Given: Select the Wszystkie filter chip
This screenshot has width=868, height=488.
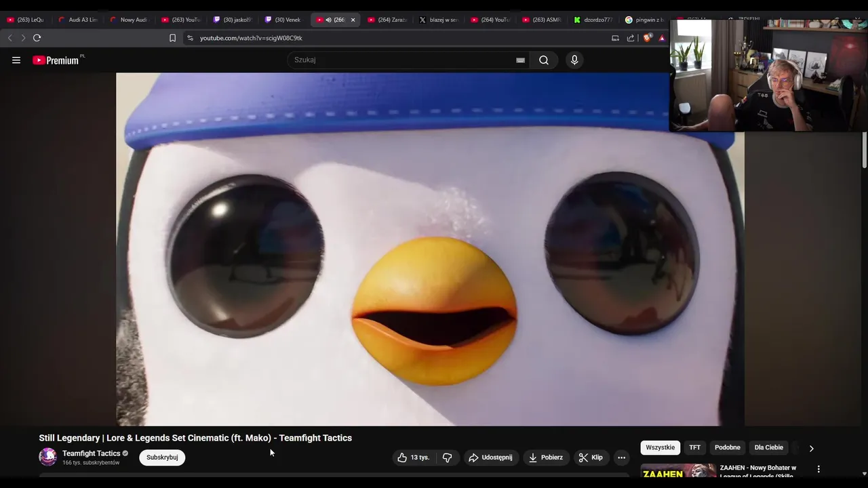Looking at the screenshot, I should (660, 448).
